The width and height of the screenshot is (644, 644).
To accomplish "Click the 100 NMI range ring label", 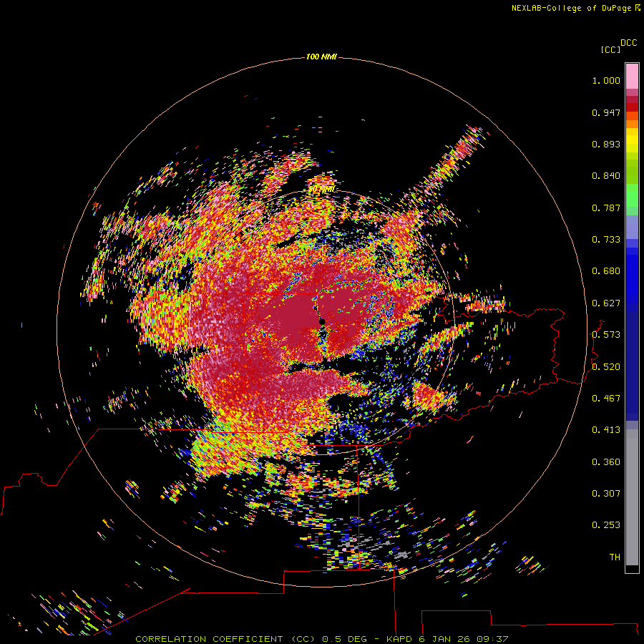I will 321,57.
